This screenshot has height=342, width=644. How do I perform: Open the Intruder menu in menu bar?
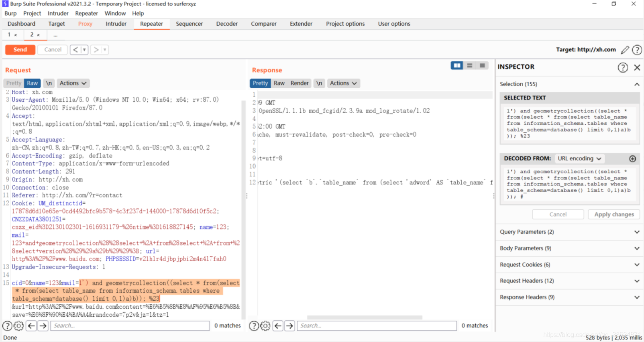[58, 13]
